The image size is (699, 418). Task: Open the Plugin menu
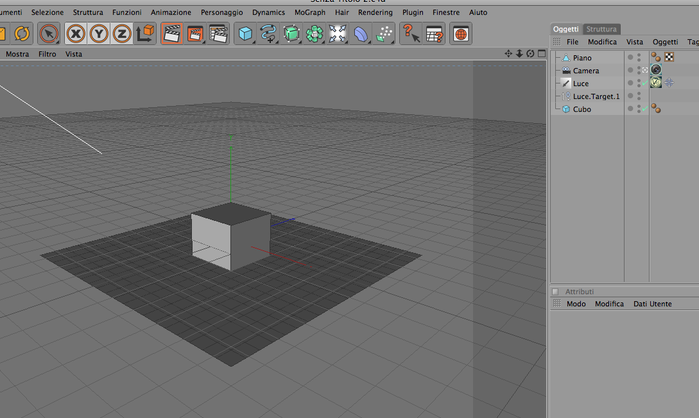pos(413,12)
